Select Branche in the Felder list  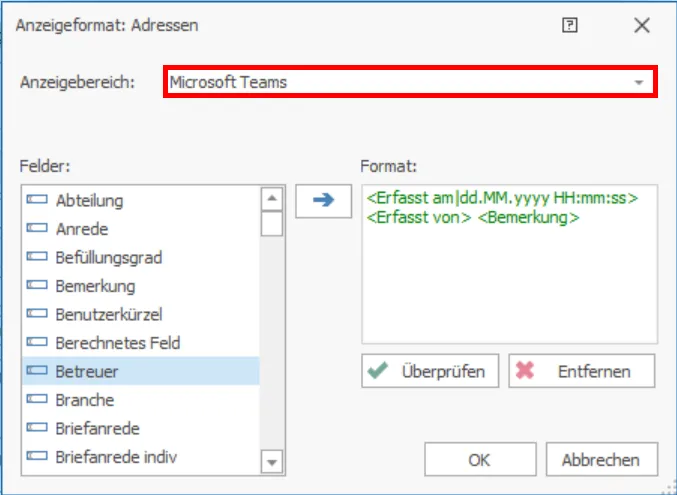(141, 400)
